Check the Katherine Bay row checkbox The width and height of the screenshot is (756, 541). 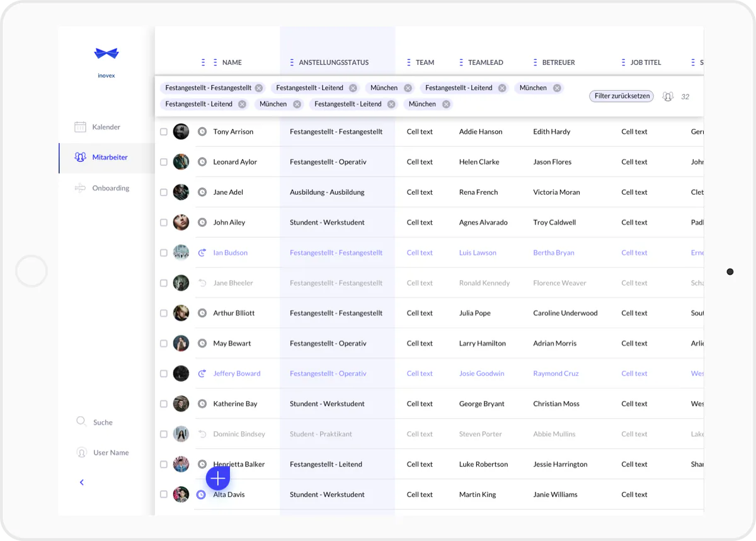coord(164,404)
